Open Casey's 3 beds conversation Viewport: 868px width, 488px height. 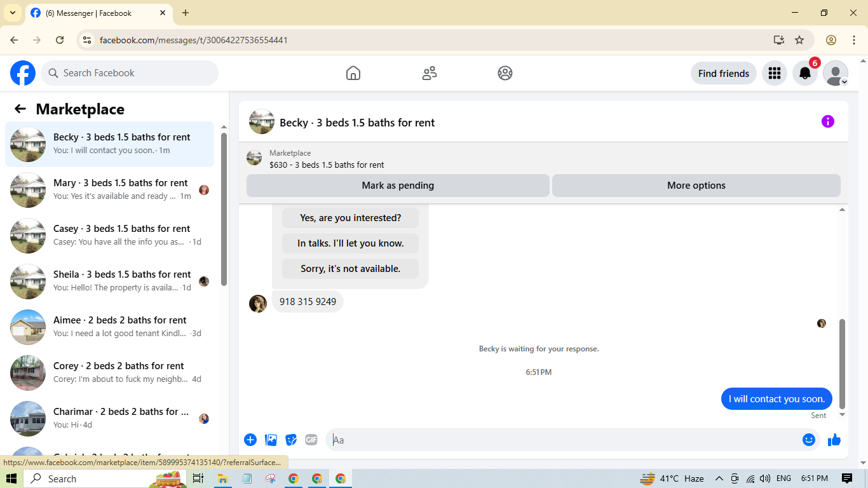[109, 236]
